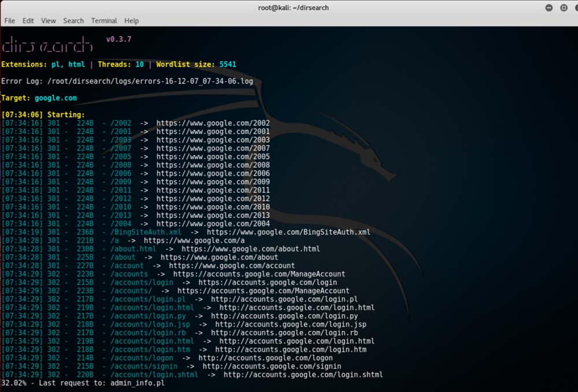Click the accounts.google.com/signin URL
Viewport: 578px width, 392px height.
click(272, 366)
